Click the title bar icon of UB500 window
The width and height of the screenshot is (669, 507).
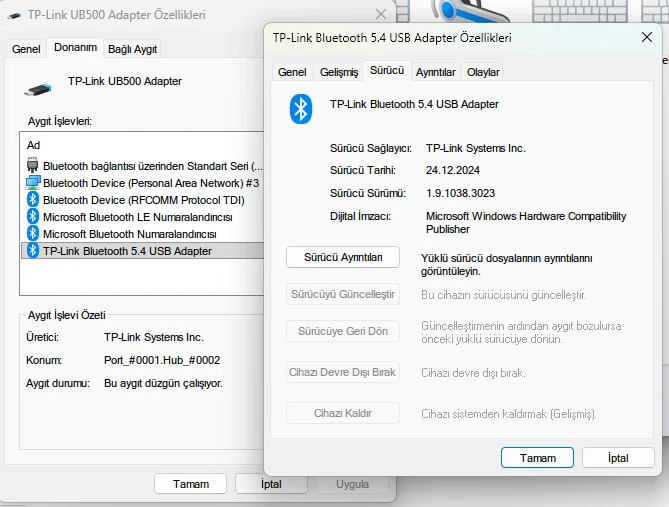tap(14, 16)
